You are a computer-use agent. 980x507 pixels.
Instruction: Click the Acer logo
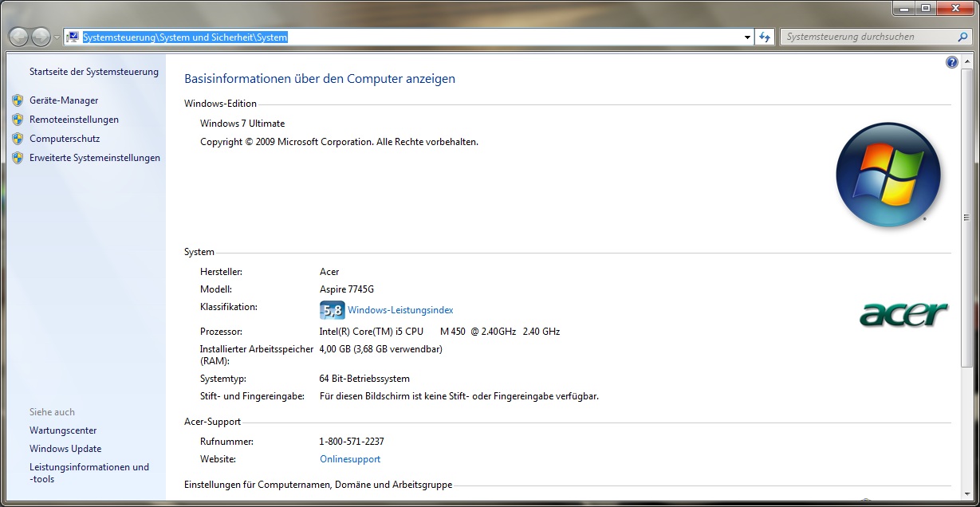coord(903,314)
